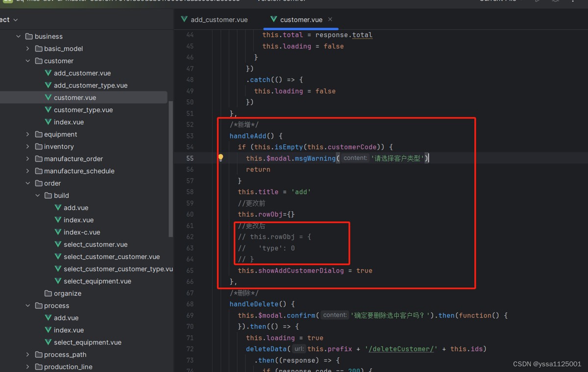Image resolution: width=588 pixels, height=372 pixels.
Task: Collapse the build folder chevron
Action: [38, 195]
